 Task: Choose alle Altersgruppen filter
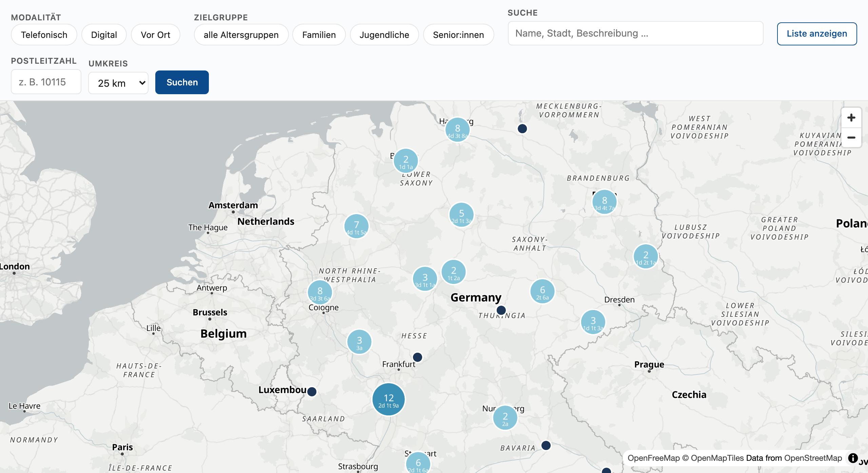point(241,35)
